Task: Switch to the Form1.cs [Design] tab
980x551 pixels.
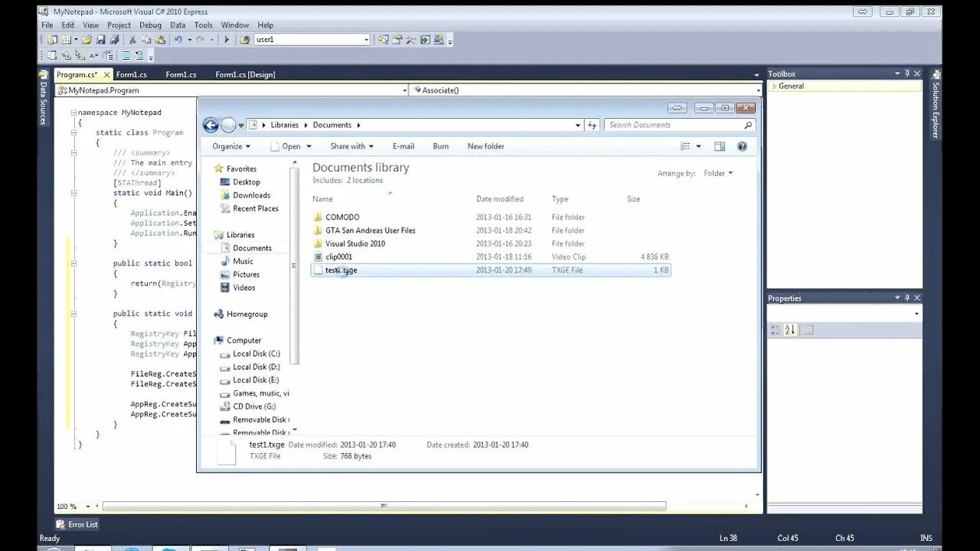Action: tap(245, 74)
